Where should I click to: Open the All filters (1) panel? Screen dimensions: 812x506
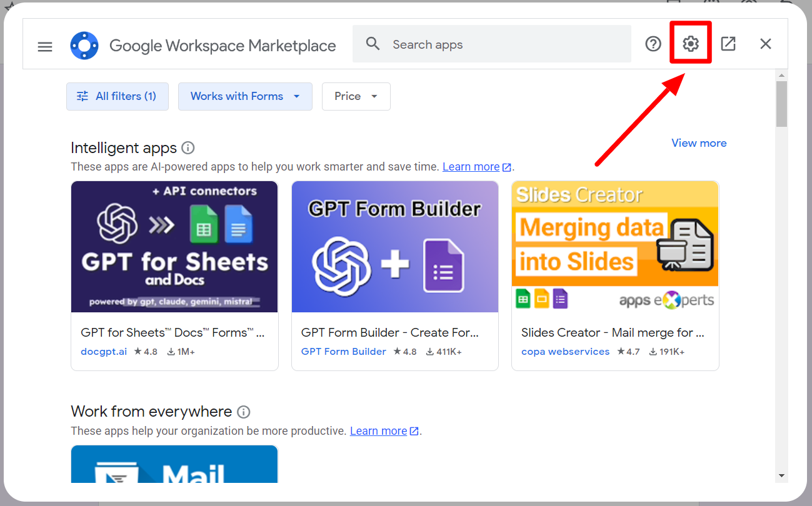[x=118, y=96]
